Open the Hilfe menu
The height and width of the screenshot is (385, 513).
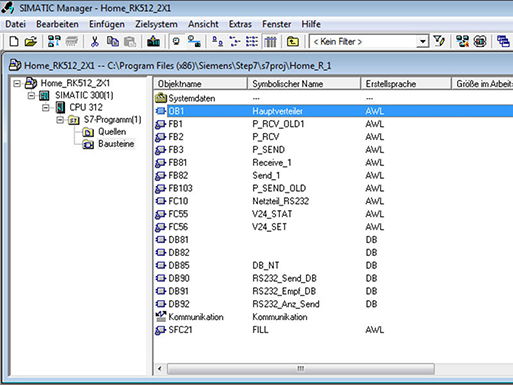(x=311, y=24)
